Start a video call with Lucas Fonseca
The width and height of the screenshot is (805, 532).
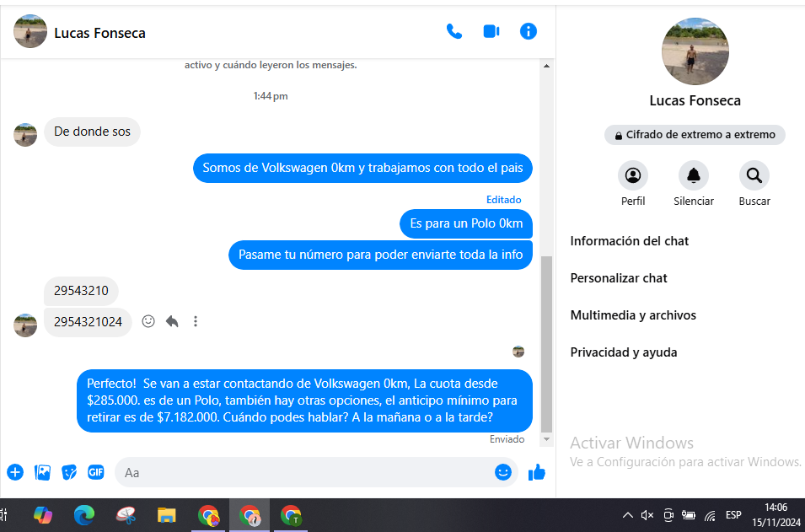click(x=491, y=32)
